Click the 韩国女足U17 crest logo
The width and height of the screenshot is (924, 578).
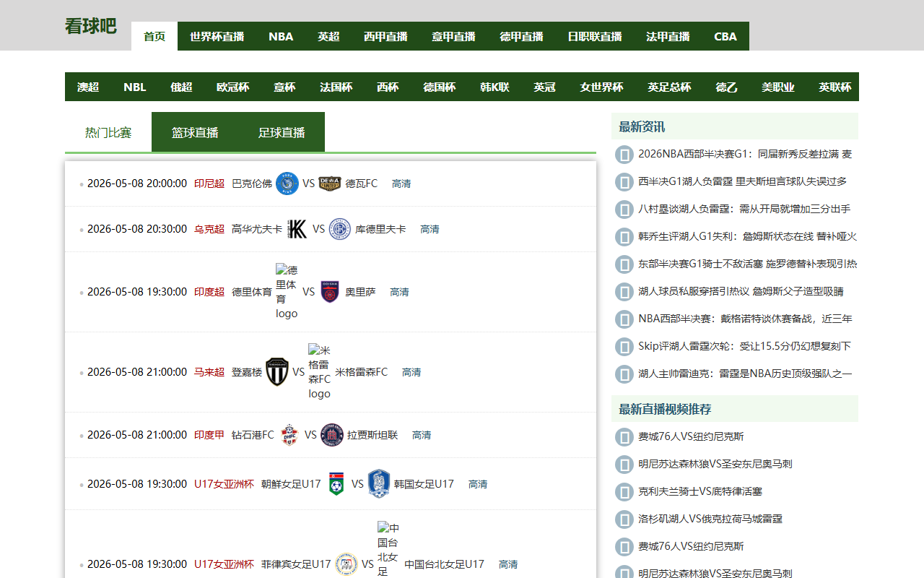379,484
